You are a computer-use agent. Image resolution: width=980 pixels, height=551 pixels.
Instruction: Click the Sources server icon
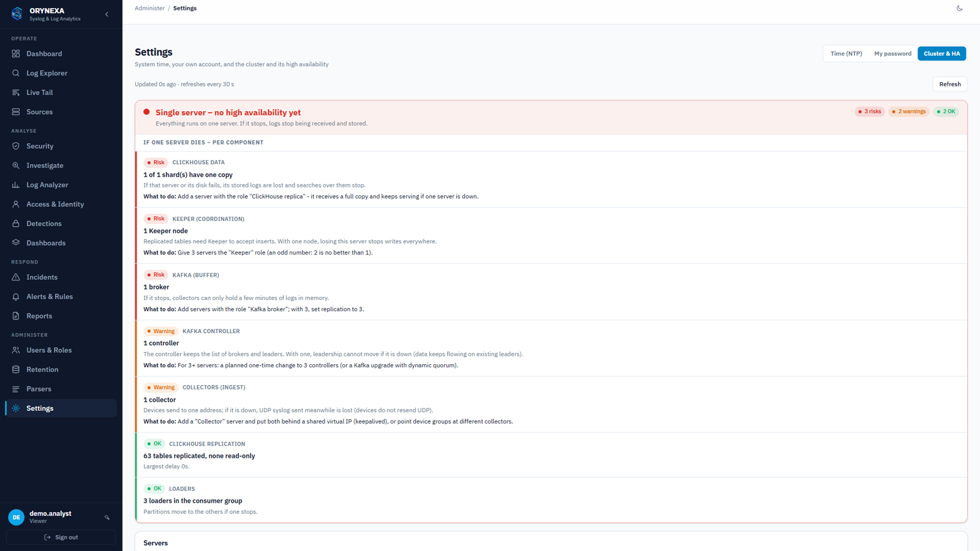16,112
